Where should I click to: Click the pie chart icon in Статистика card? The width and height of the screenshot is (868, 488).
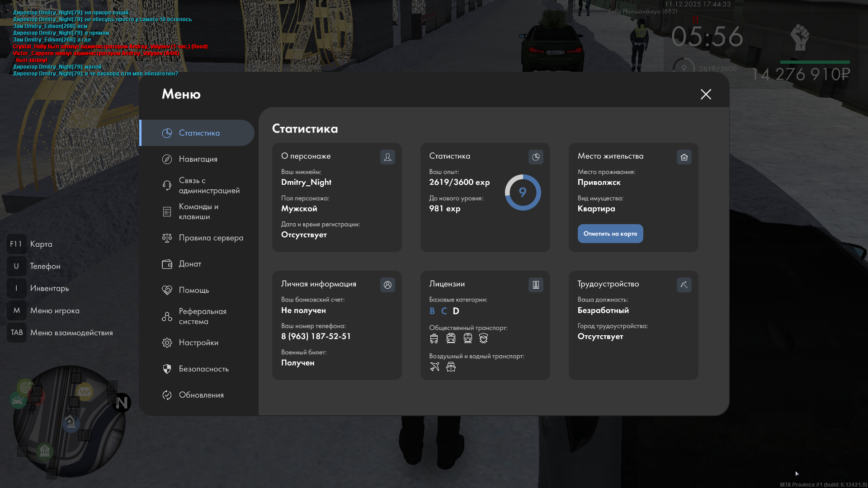click(x=536, y=157)
